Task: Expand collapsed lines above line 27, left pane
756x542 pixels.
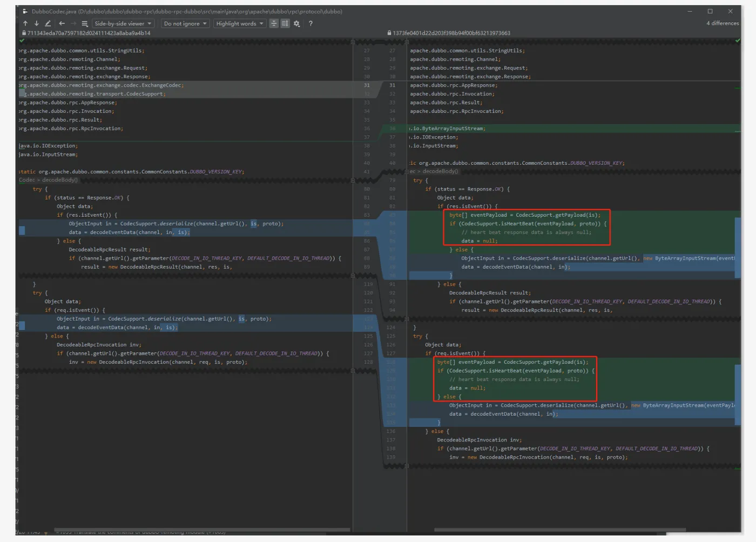Action: (x=353, y=42)
